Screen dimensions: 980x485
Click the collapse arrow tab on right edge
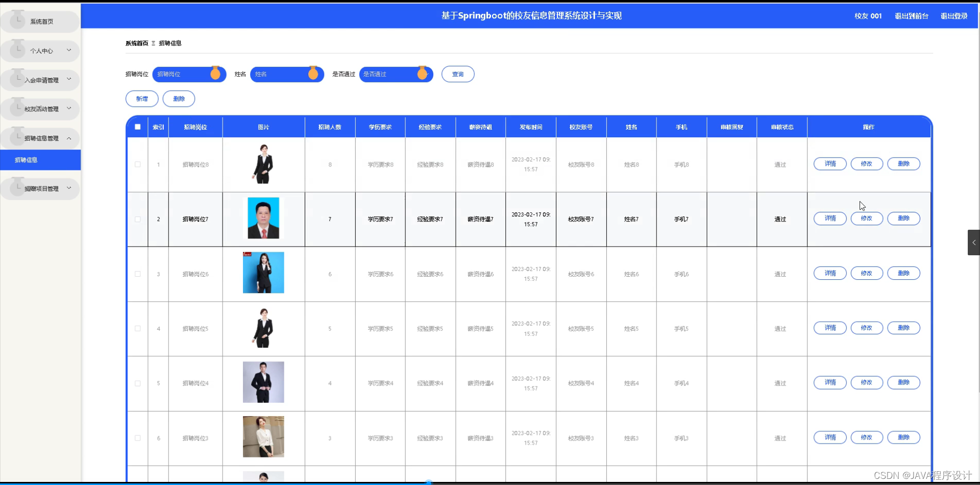[x=974, y=243]
